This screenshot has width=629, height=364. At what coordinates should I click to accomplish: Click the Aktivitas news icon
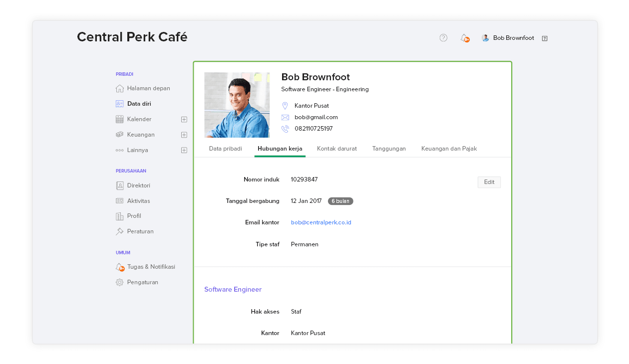tap(120, 201)
